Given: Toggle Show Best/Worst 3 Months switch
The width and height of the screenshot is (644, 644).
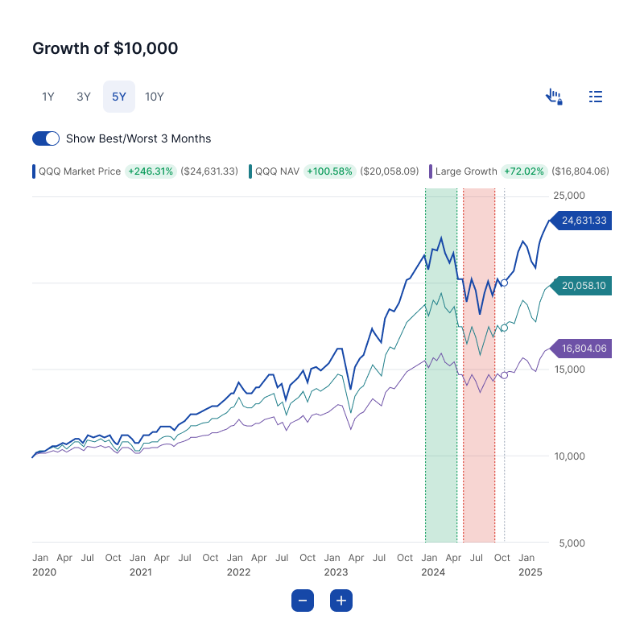Looking at the screenshot, I should pyautogui.click(x=46, y=138).
